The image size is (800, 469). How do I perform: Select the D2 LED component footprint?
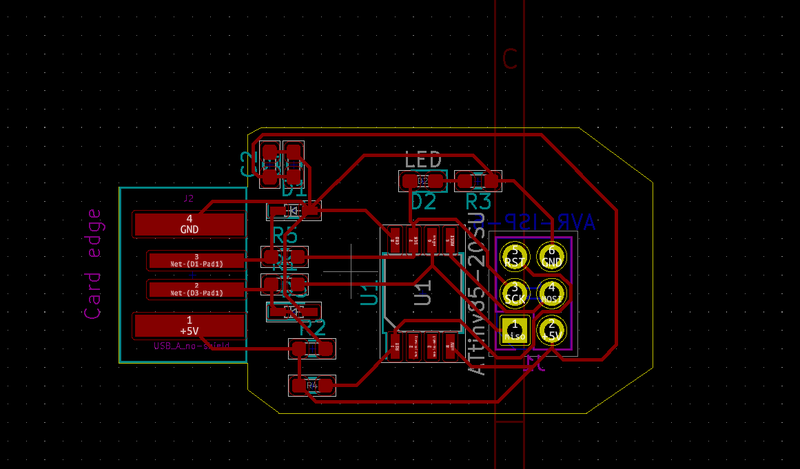click(422, 181)
